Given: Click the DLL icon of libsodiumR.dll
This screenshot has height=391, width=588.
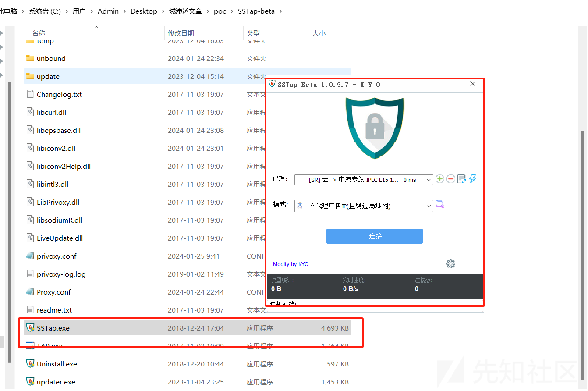Looking at the screenshot, I should [30, 220].
